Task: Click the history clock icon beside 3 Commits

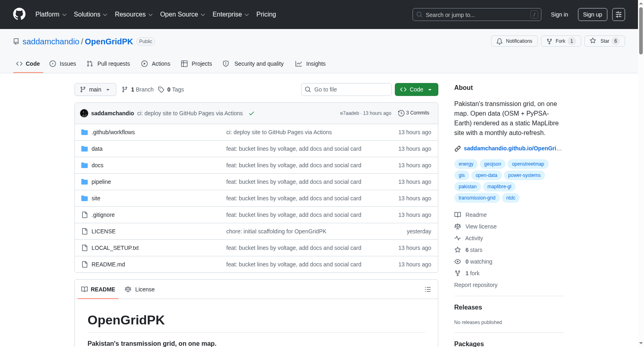Action: point(401,113)
